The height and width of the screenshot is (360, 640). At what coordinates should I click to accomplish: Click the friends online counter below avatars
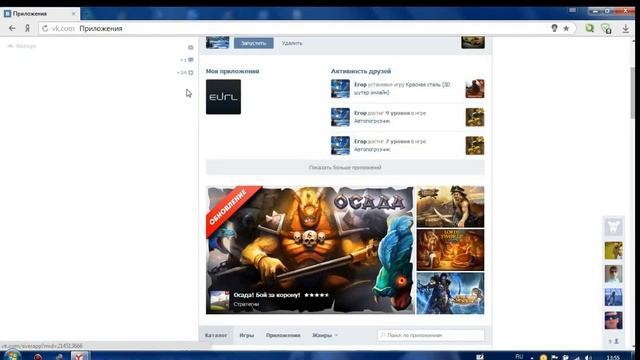[x=613, y=341]
